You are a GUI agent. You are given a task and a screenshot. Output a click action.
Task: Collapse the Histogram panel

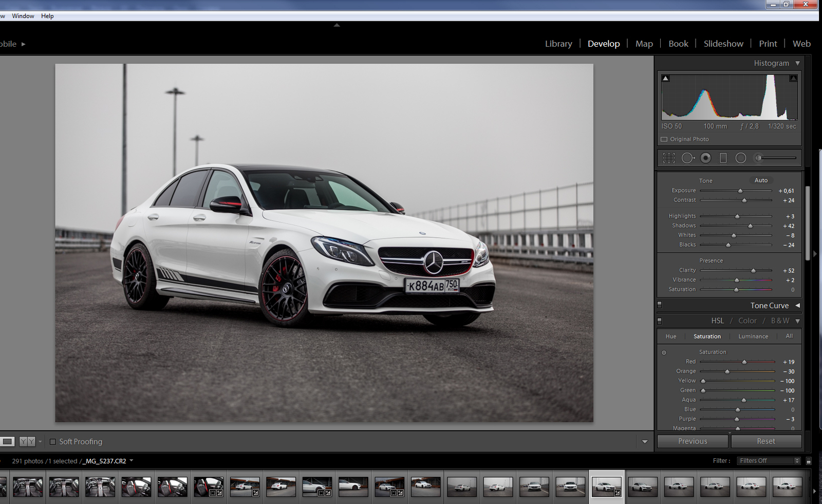click(x=798, y=63)
